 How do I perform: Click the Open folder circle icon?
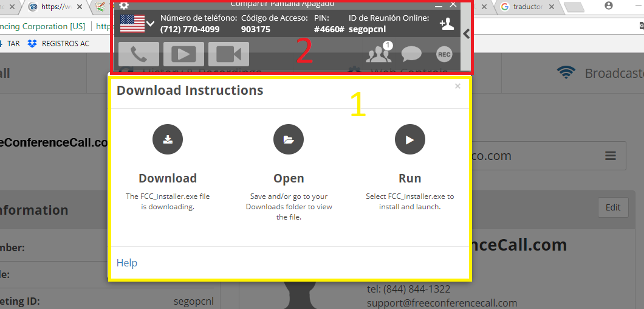289,139
